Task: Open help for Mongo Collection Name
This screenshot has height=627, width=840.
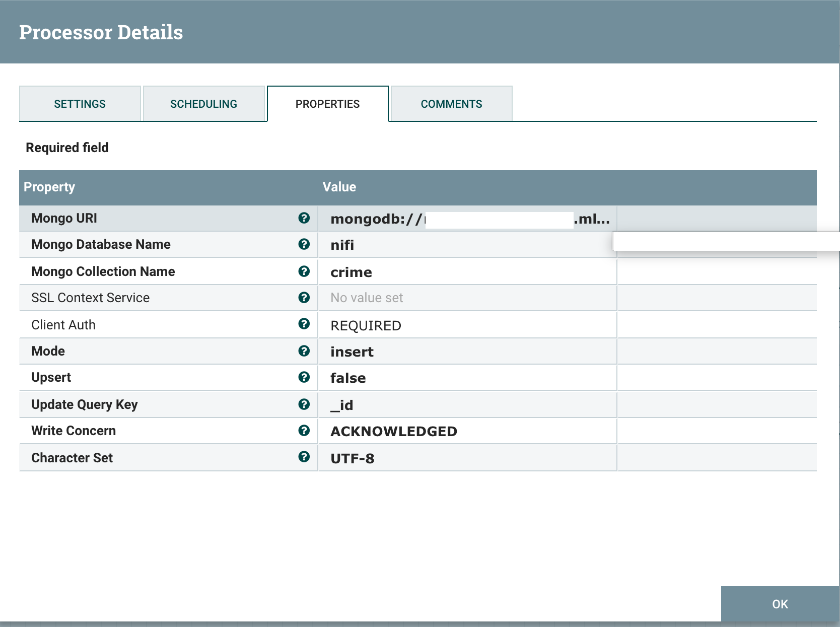Action: 304,271
